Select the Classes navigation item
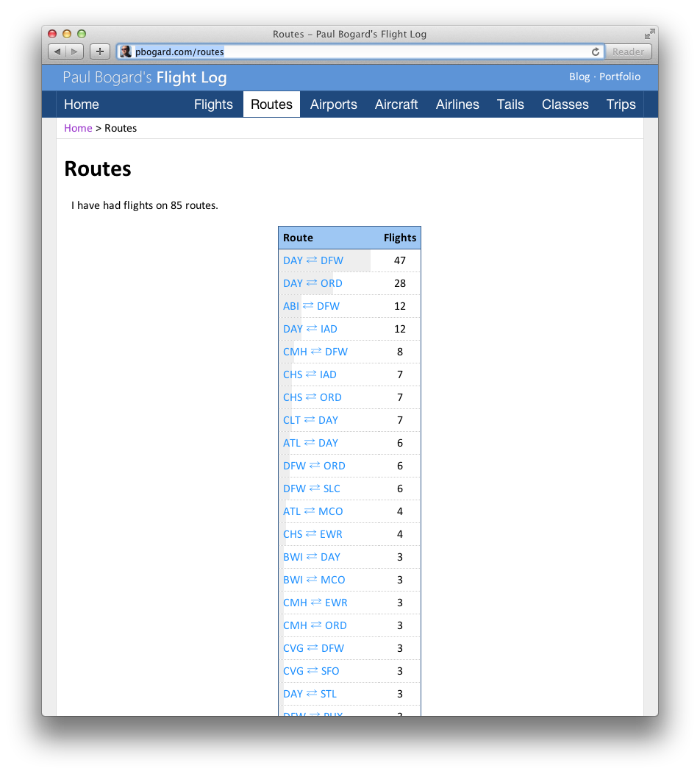700x774 pixels. [565, 104]
